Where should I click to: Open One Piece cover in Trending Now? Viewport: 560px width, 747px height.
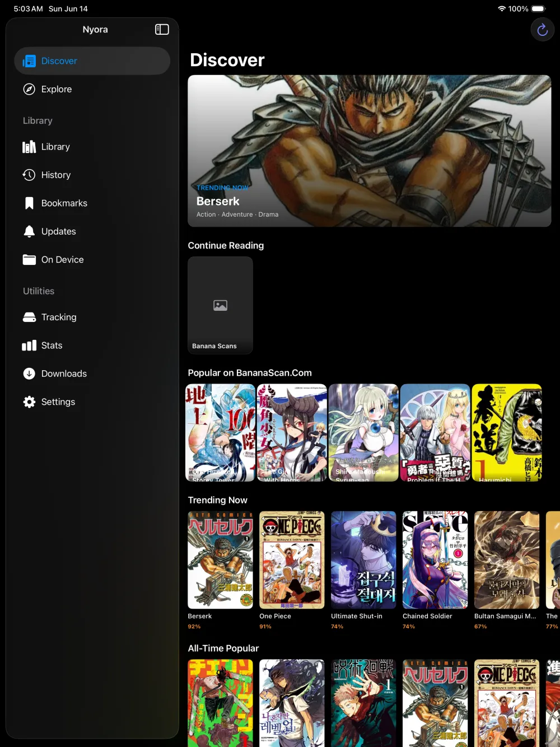(292, 560)
